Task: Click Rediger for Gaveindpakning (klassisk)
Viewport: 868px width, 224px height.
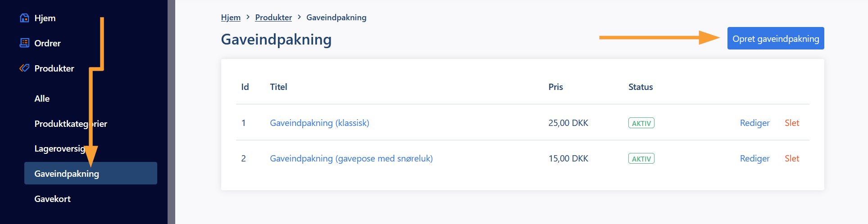Action: (754, 123)
